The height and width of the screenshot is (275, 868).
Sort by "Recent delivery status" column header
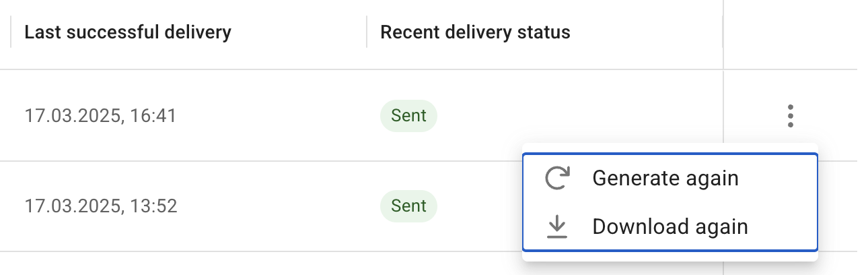click(x=475, y=32)
